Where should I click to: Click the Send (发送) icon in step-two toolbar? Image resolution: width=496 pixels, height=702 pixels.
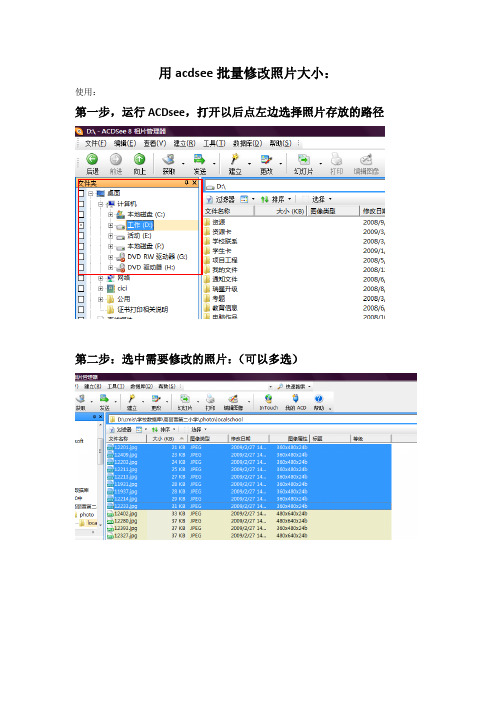(x=104, y=398)
